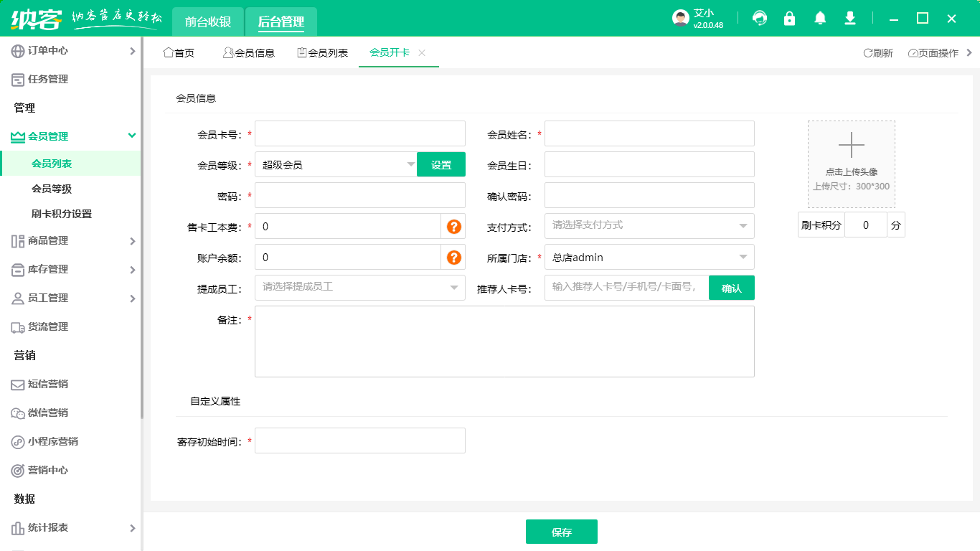This screenshot has height=551, width=980.
Task: Click the 保存 button
Action: [x=562, y=532]
